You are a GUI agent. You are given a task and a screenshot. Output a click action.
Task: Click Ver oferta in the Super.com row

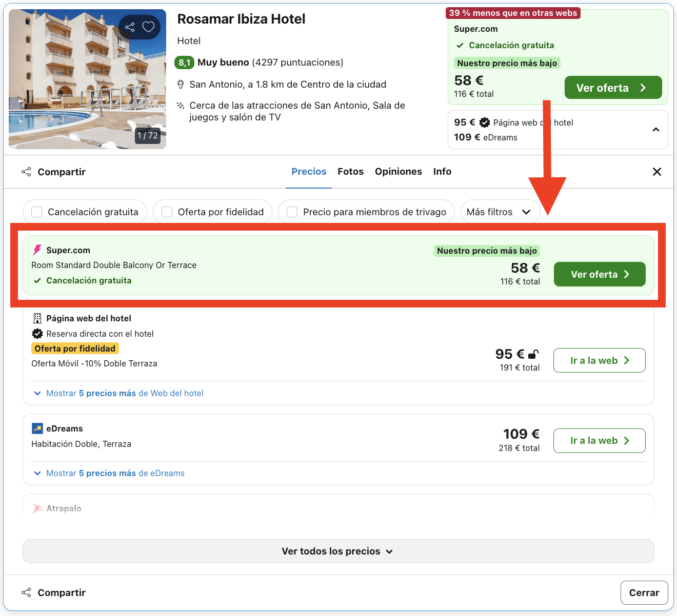click(599, 275)
